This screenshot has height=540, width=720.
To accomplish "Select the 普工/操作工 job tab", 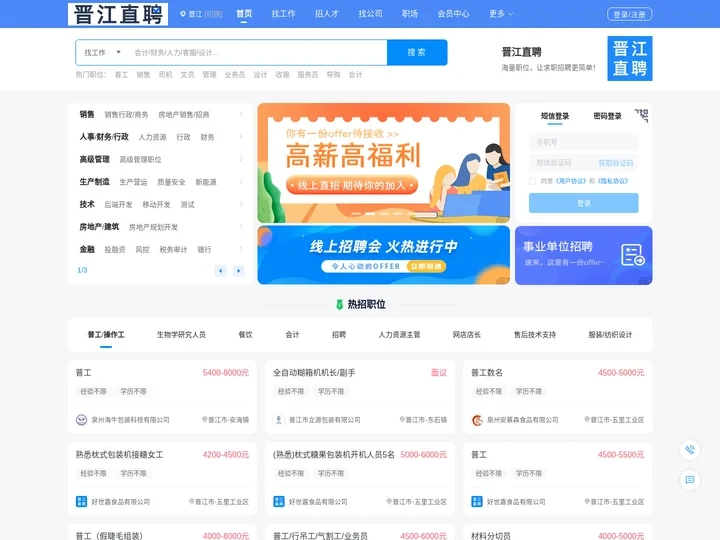I will pos(106,335).
